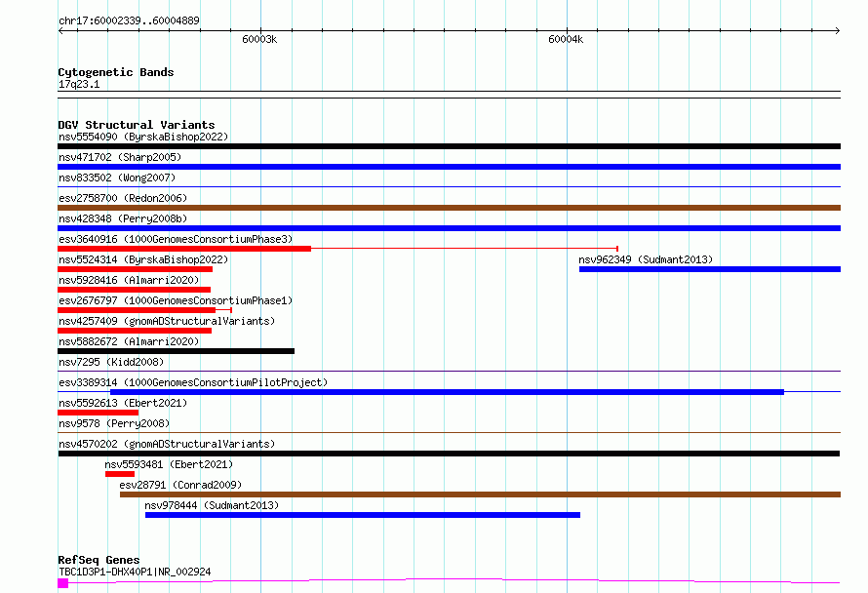Click nsv5882672 (Almarri2020) variant label

[129, 341]
